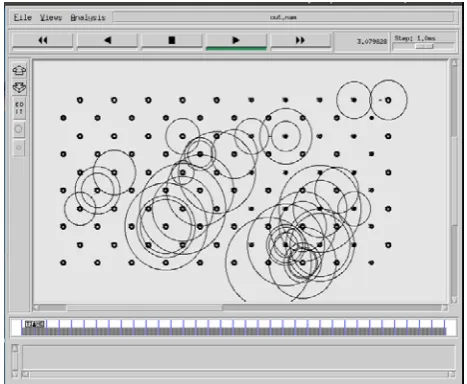Click the rewind playback button

42,41
